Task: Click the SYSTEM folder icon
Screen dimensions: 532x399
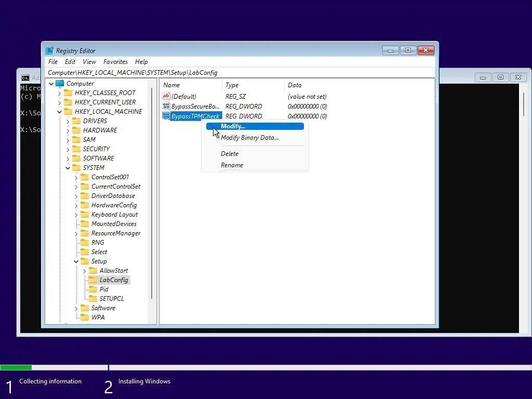Action: click(77, 168)
